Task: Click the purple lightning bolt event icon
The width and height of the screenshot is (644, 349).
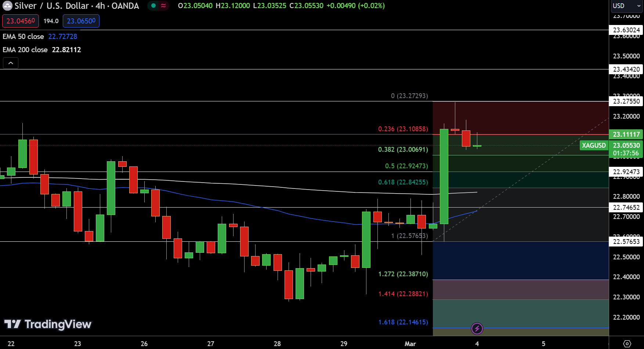Action: 477,328
